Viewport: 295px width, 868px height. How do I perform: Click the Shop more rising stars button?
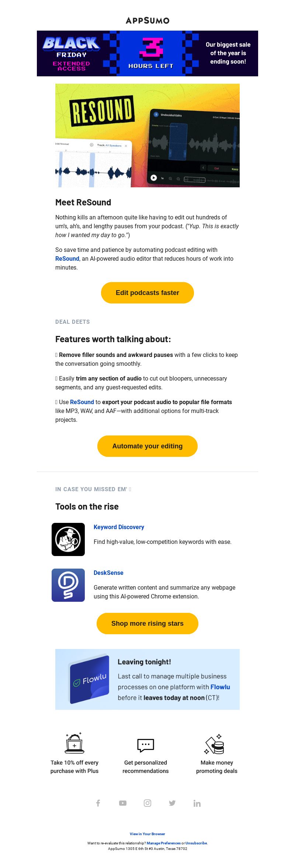[x=147, y=624]
